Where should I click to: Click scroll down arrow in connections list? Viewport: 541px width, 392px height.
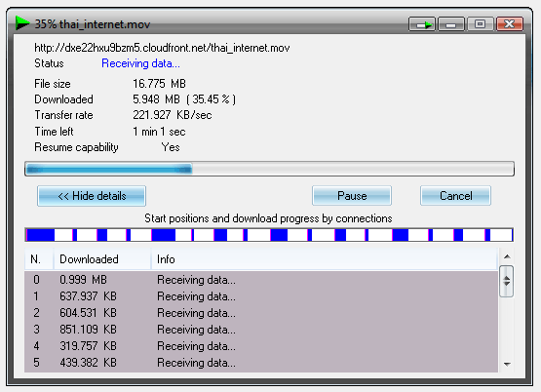(x=507, y=365)
